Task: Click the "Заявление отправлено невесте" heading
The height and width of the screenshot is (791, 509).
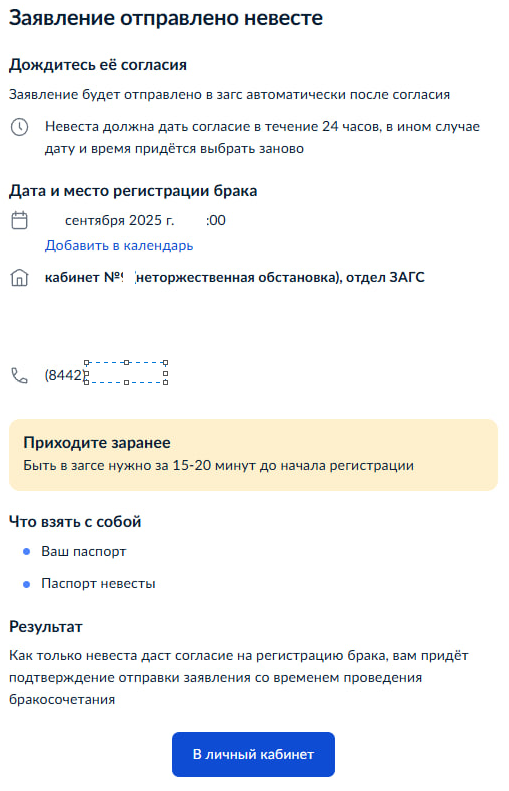Action: click(x=166, y=18)
